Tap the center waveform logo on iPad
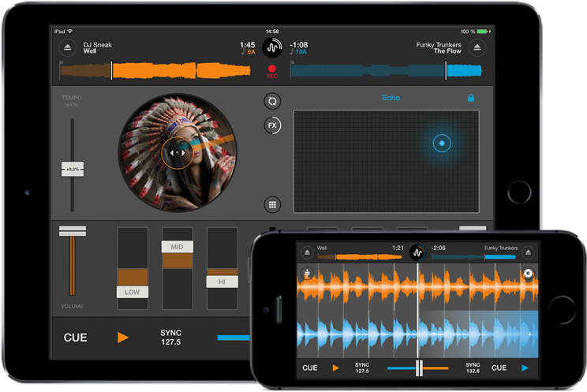The width and height of the screenshot is (587, 392). click(272, 47)
